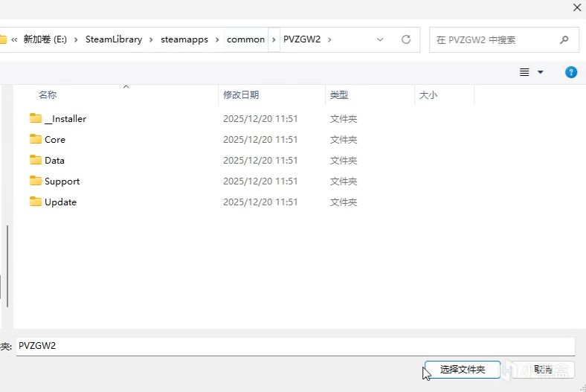This screenshot has width=586, height=392.
Task: Go to common in breadcrumb path
Action: tap(245, 39)
